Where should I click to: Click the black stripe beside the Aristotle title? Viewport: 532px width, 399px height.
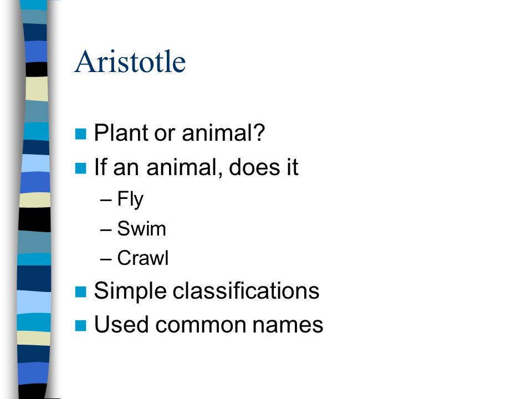[x=37, y=69]
